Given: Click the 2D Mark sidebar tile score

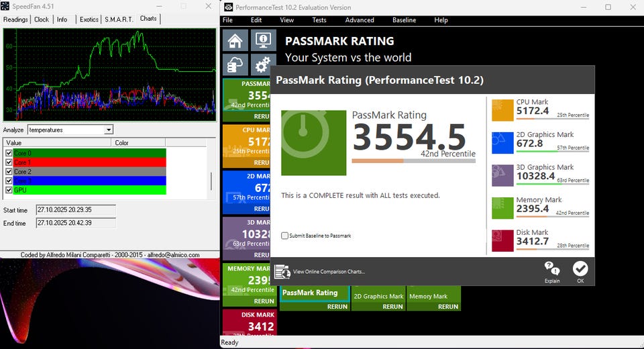Looking at the screenshot, I should coord(262,188).
